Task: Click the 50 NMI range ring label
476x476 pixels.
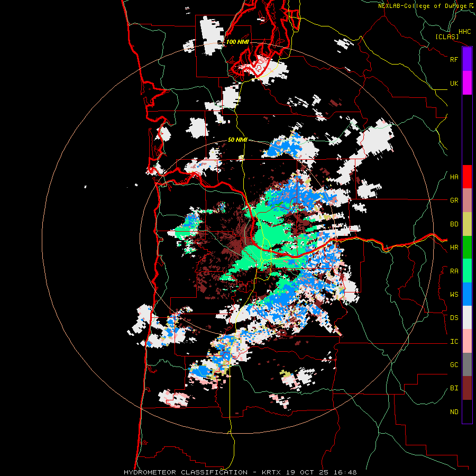Action: 237,140
